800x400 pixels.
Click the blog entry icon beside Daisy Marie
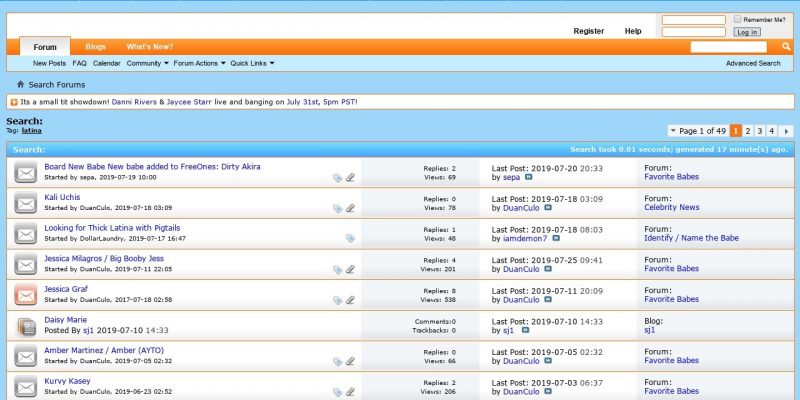pyautogui.click(x=25, y=326)
